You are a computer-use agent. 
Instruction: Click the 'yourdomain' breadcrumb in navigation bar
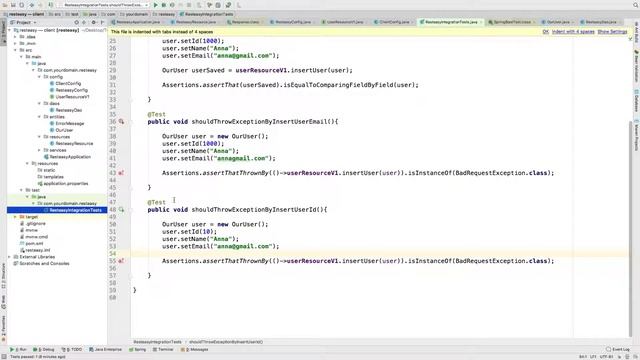(133, 14)
